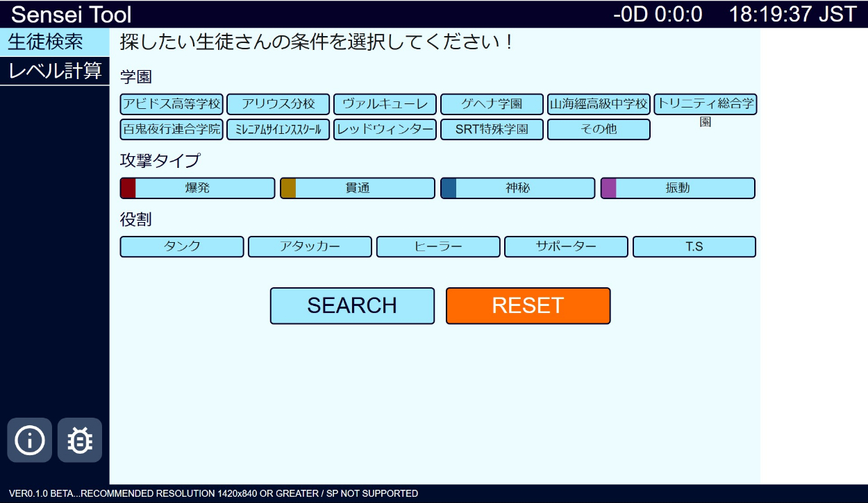The width and height of the screenshot is (868, 503).
Task: Toggle the 爆発 attack type filter
Action: [x=197, y=188]
